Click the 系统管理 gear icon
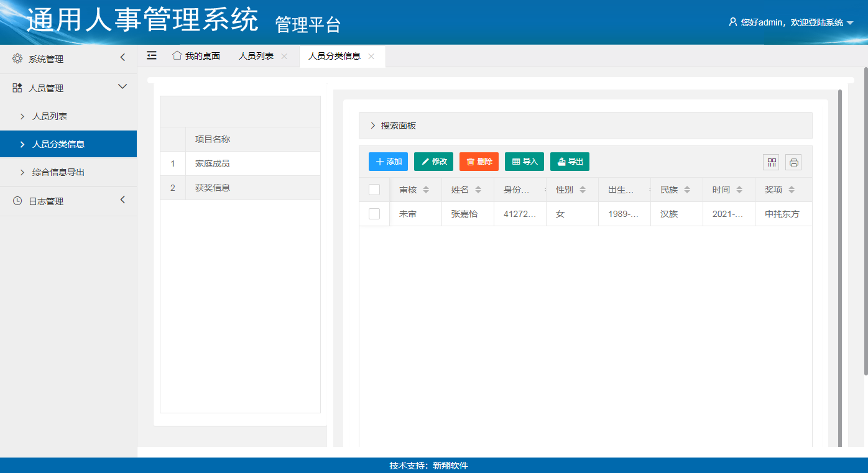 (17, 59)
